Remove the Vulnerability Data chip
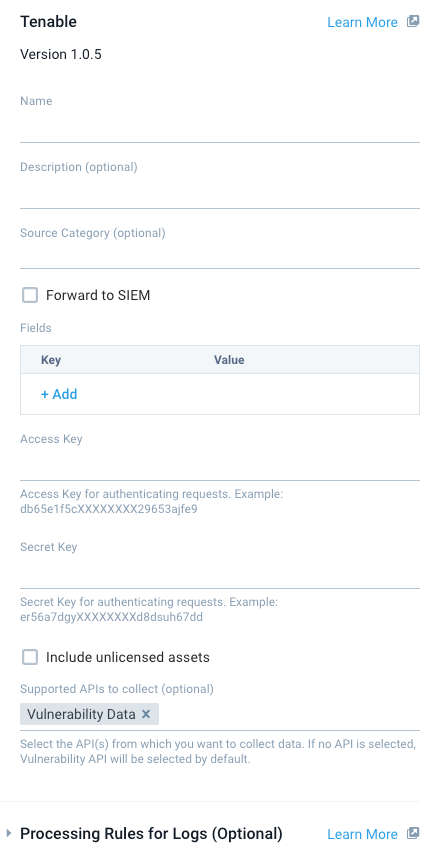Viewport: 432px width, 857px height. (145, 714)
